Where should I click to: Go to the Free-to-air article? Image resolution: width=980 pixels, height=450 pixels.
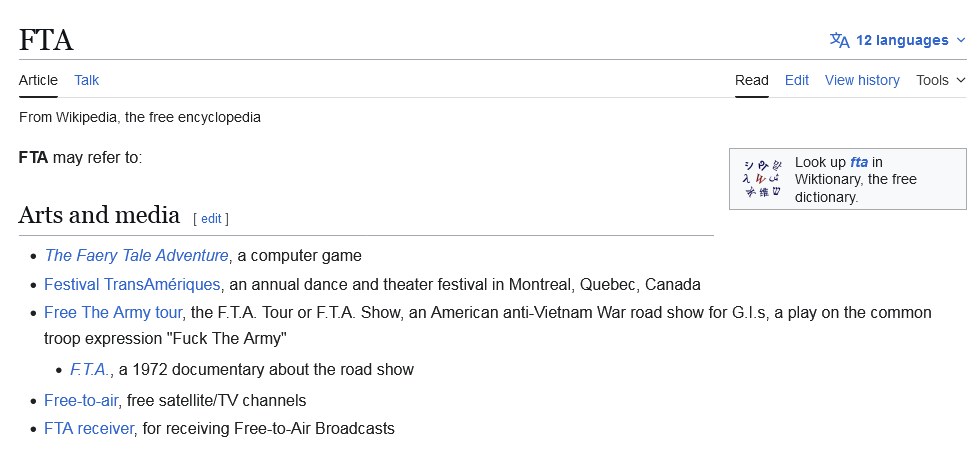point(82,400)
